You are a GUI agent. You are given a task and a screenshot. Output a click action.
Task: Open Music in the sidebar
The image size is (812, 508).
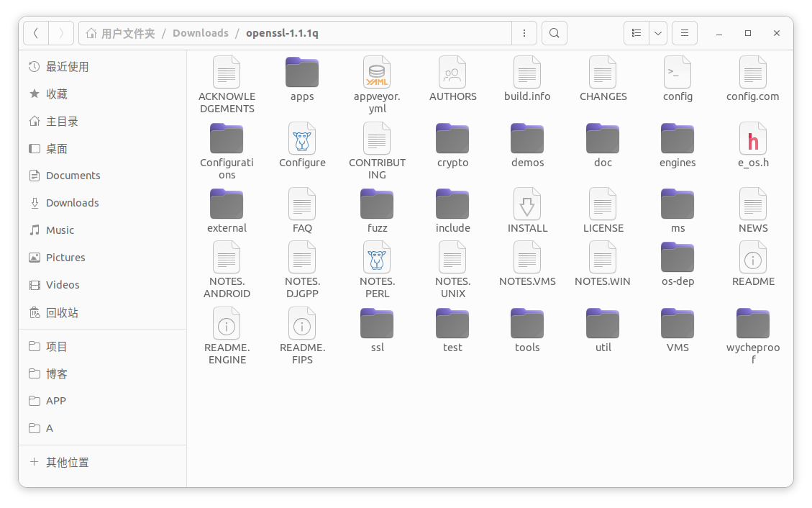(x=103, y=230)
